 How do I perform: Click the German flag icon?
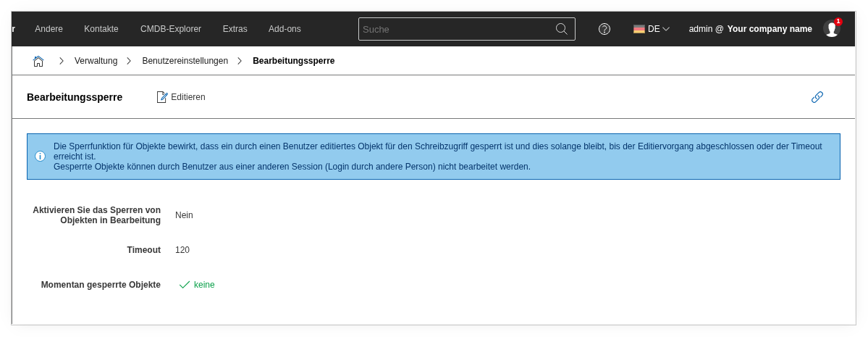pos(639,29)
